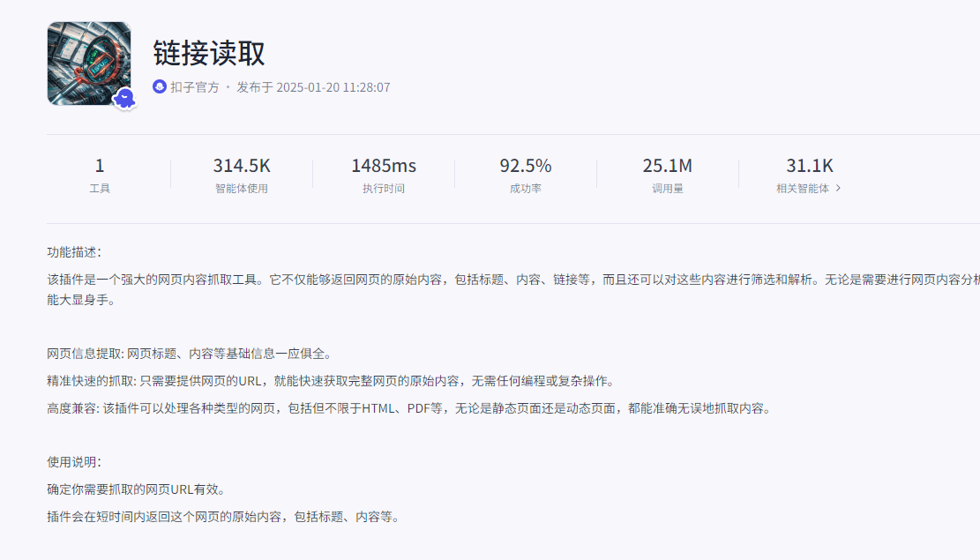Click the 功能描述 heading

tap(74, 252)
